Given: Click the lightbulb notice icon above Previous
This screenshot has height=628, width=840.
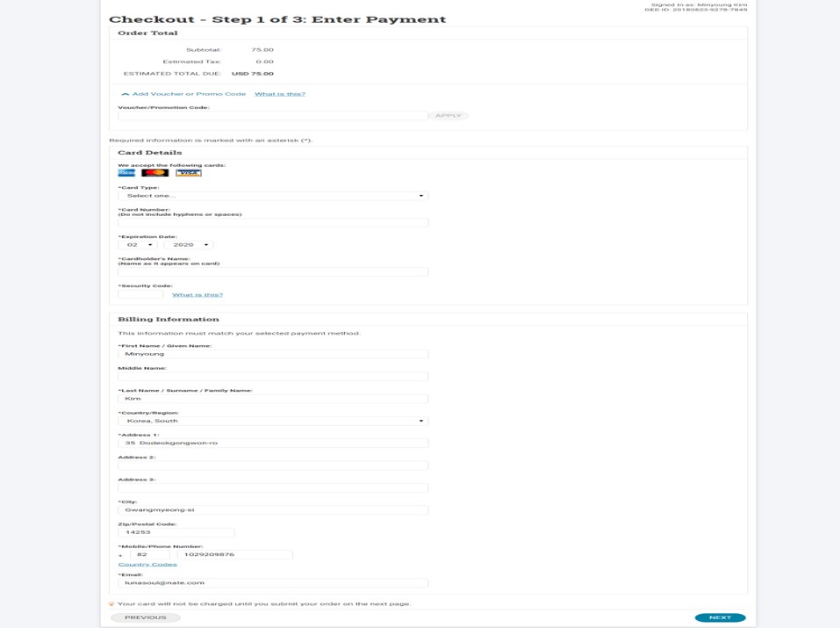Looking at the screenshot, I should (x=111, y=604).
